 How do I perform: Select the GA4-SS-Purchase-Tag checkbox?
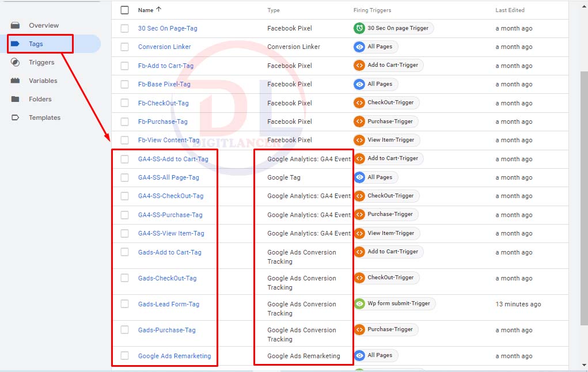[124, 215]
